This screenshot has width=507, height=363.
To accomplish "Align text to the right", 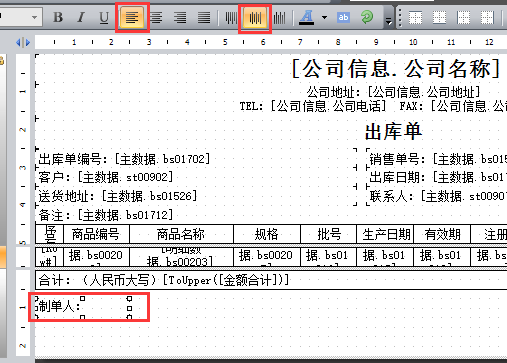I will [180, 17].
